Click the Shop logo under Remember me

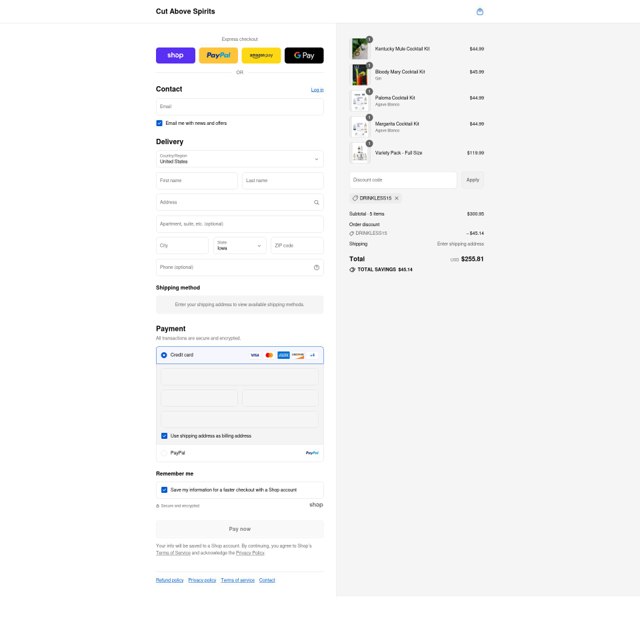point(316,505)
